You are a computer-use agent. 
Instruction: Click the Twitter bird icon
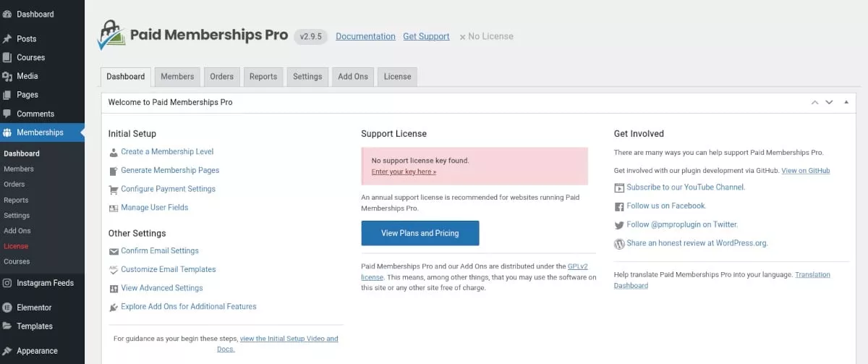tap(619, 225)
